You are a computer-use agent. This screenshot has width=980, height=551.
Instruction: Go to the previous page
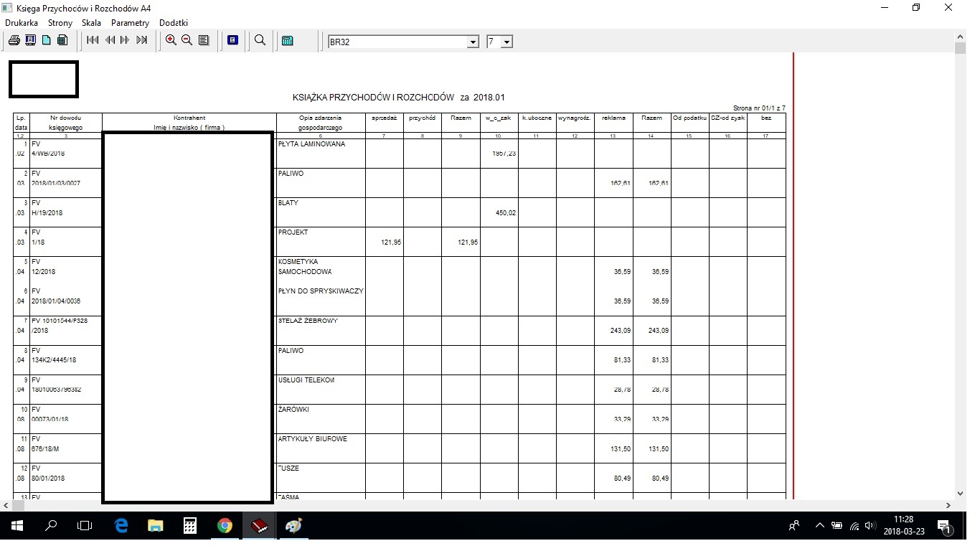pyautogui.click(x=110, y=41)
